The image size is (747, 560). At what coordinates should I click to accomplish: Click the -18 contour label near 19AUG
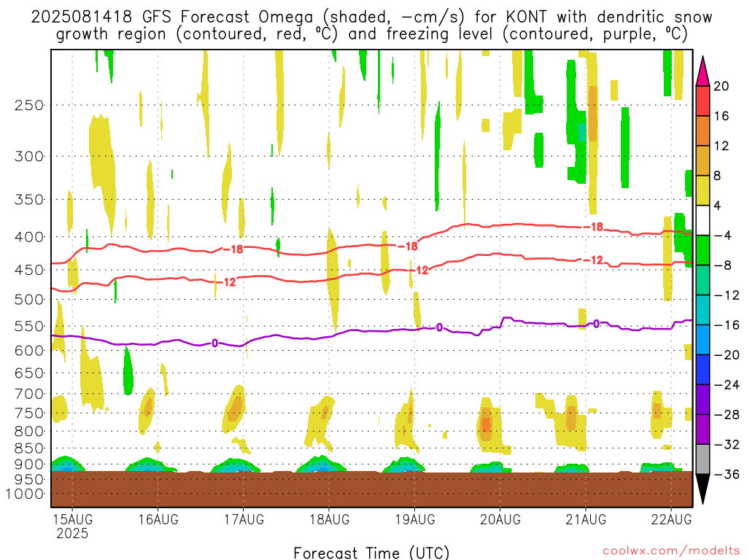pos(408,246)
